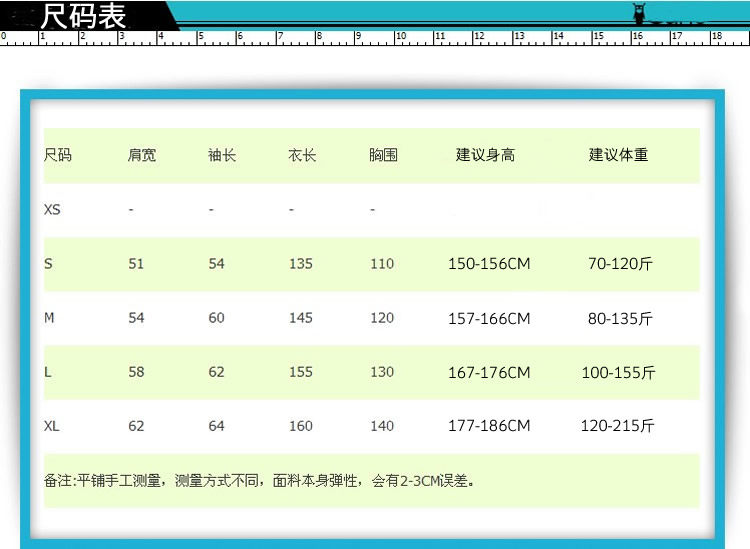Select the XS size row label
Screen dimensions: 750x549
tap(52, 210)
